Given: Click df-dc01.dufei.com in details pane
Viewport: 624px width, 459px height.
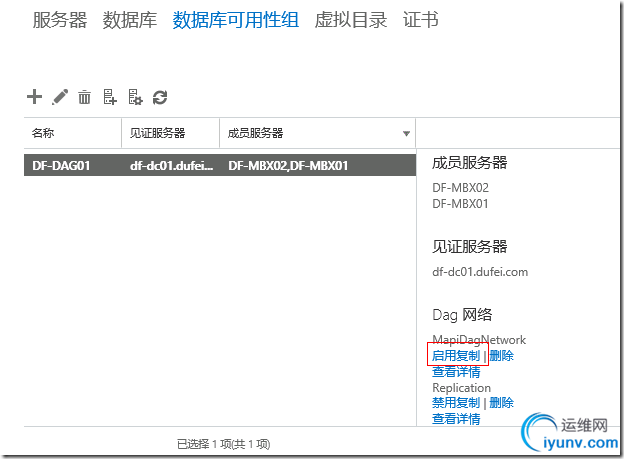Looking at the screenshot, I should pyautogui.click(x=480, y=272).
